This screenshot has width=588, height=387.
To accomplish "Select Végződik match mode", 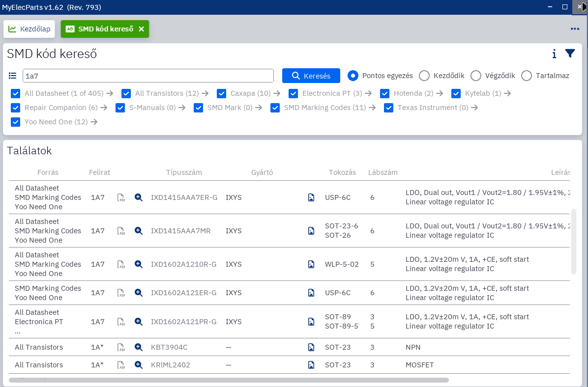I will point(476,76).
